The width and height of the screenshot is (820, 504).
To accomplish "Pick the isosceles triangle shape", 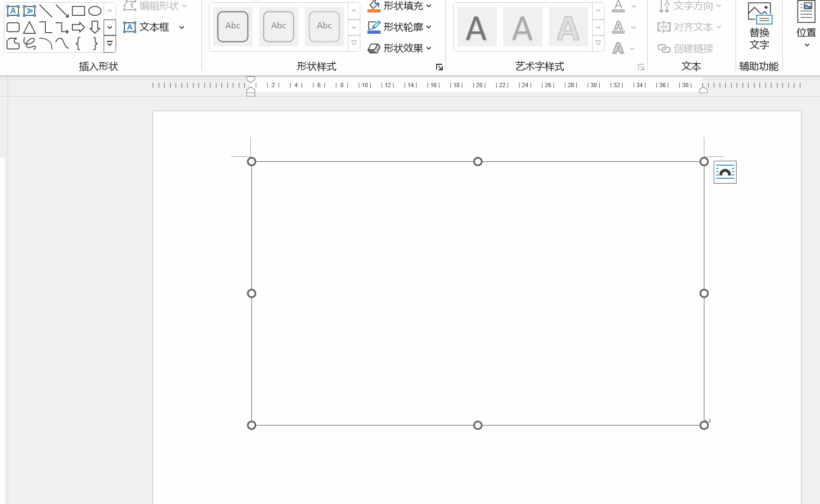I will pos(29,27).
